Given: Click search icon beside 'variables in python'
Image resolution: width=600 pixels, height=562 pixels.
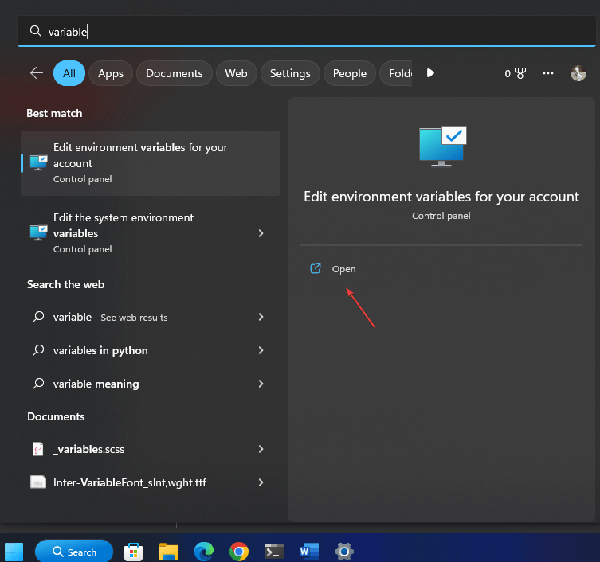Looking at the screenshot, I should [x=38, y=350].
